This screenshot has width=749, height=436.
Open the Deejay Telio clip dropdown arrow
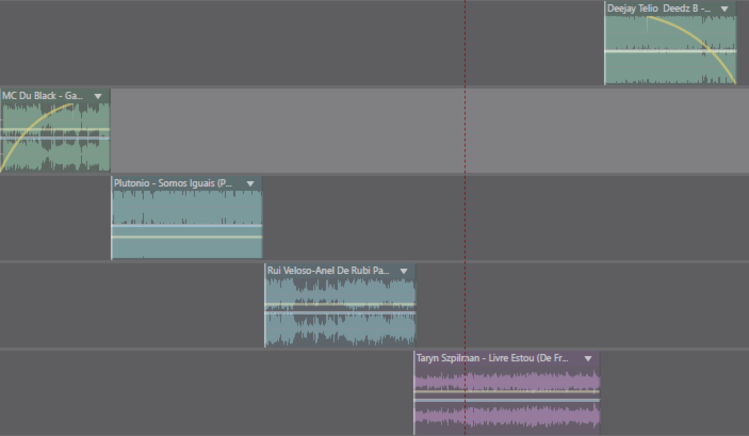(724, 9)
